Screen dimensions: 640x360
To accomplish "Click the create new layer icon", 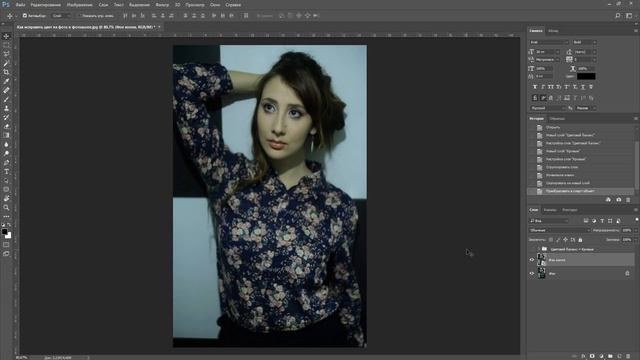I will pos(619,356).
